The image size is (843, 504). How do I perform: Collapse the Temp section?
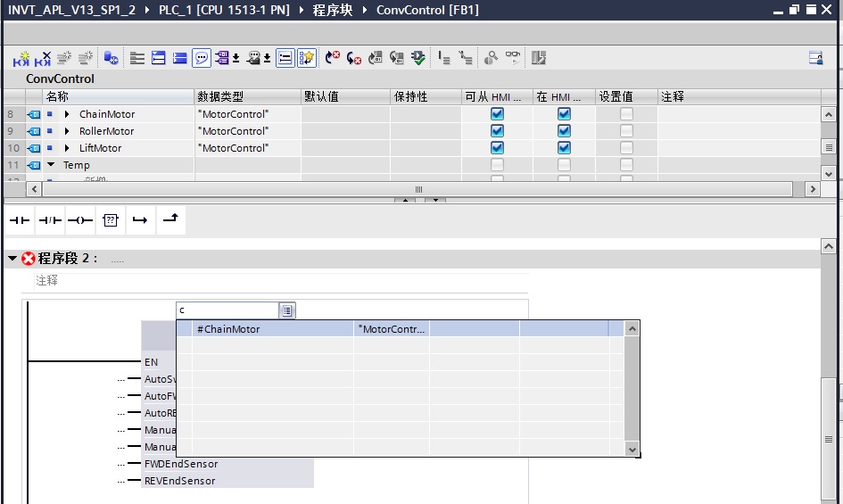click(x=51, y=165)
